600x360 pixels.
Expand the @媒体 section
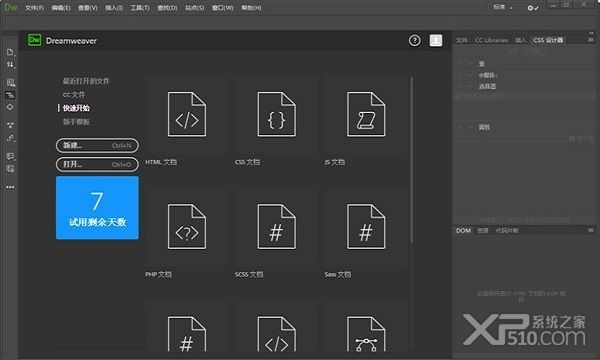coord(488,75)
